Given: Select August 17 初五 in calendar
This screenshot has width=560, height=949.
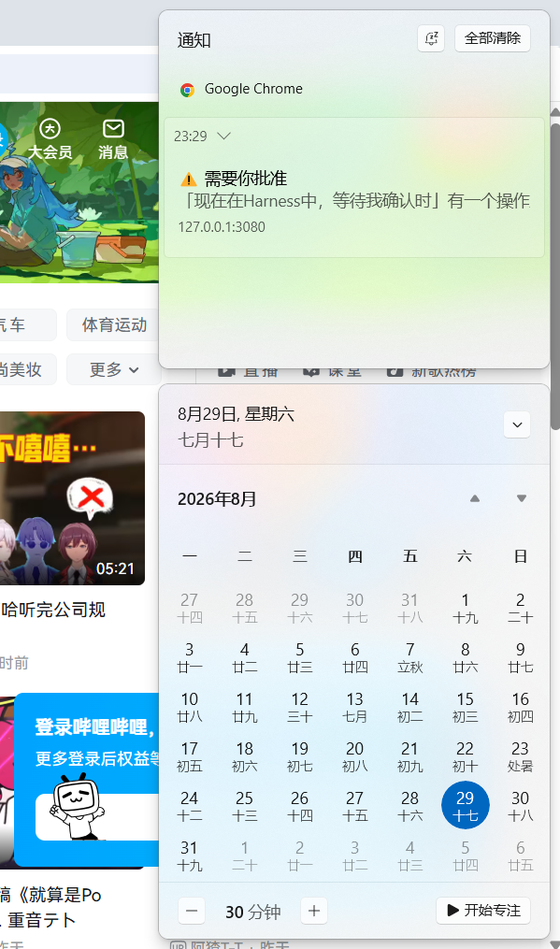Looking at the screenshot, I should (x=189, y=756).
